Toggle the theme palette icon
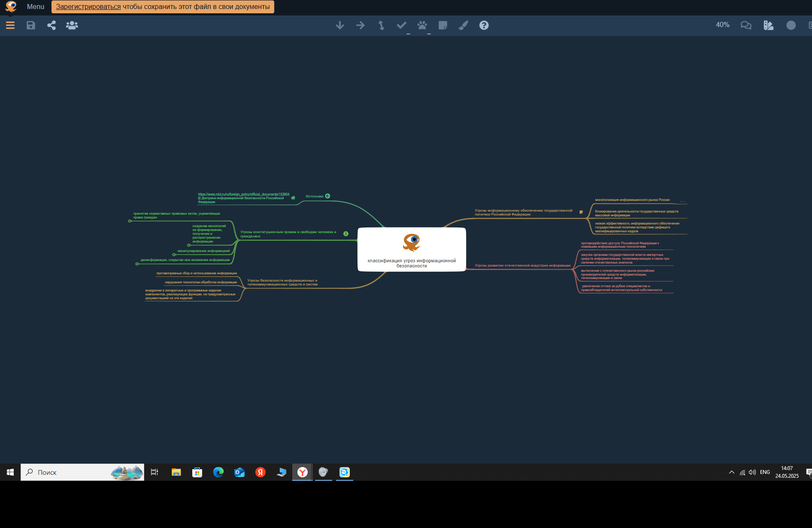This screenshot has width=812, height=528. (x=768, y=25)
